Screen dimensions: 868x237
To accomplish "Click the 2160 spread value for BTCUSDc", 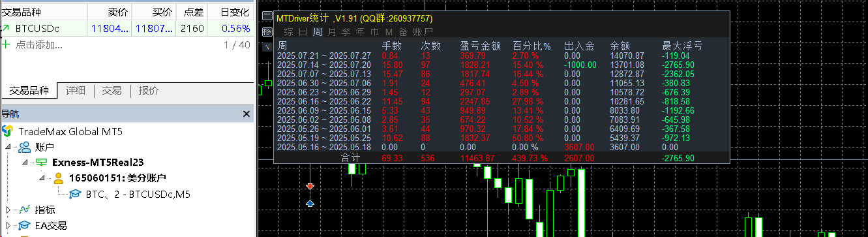I will point(192,28).
